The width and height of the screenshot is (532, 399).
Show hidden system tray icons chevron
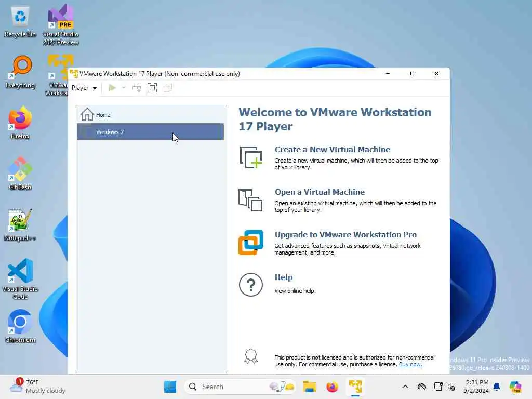tap(405, 387)
